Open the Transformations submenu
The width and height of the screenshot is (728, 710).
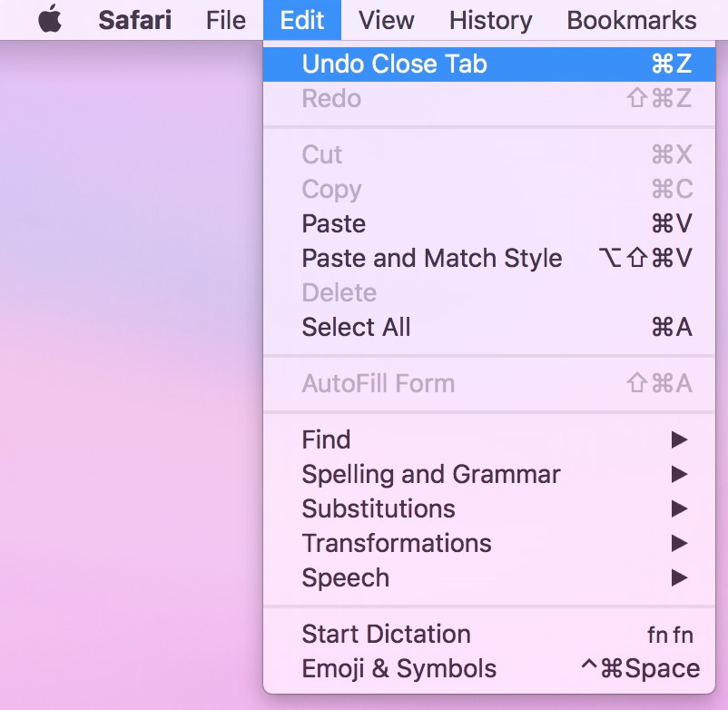point(489,543)
